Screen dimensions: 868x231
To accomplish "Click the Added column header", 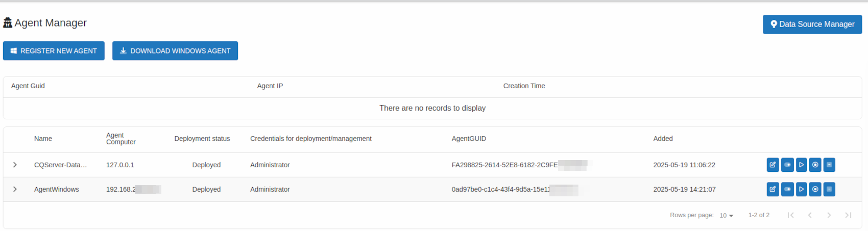I will [x=663, y=139].
